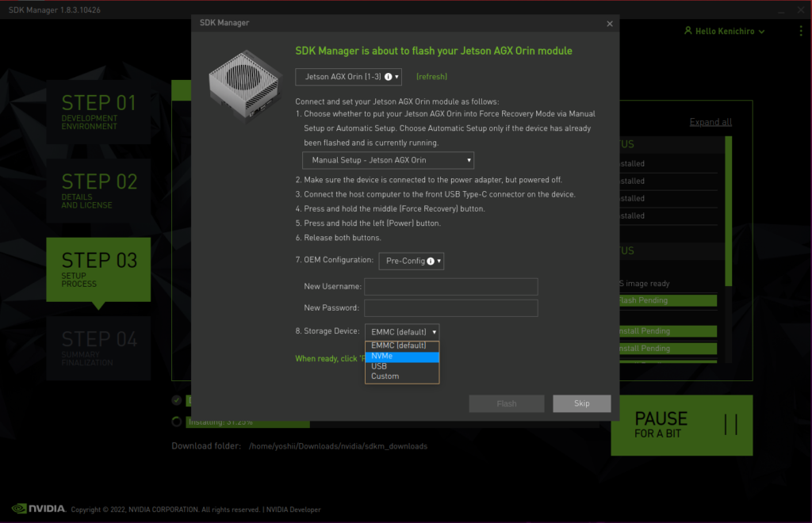Image resolution: width=812 pixels, height=523 pixels.
Task: Close the SDK Manager flash dialog
Action: click(x=610, y=24)
